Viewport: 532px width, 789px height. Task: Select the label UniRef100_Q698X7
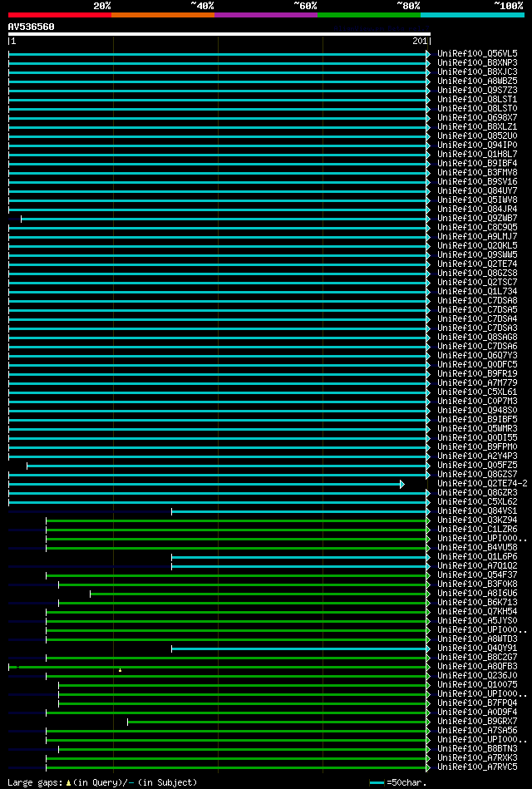478,117
